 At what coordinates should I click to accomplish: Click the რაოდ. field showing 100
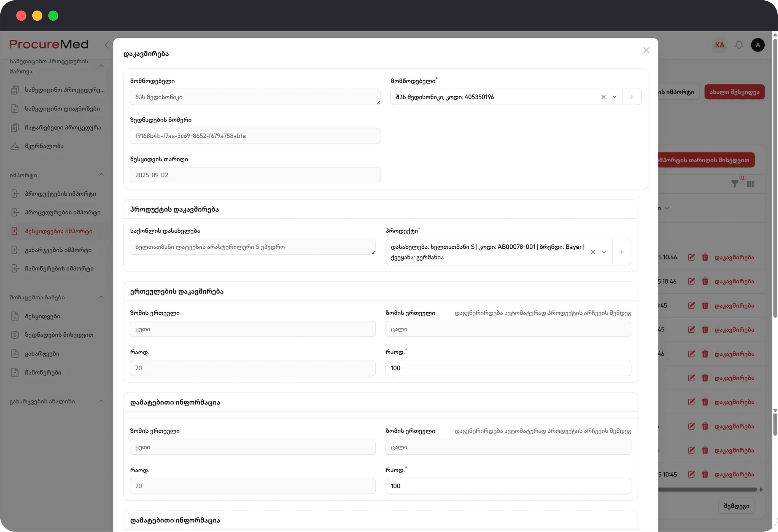pos(508,368)
